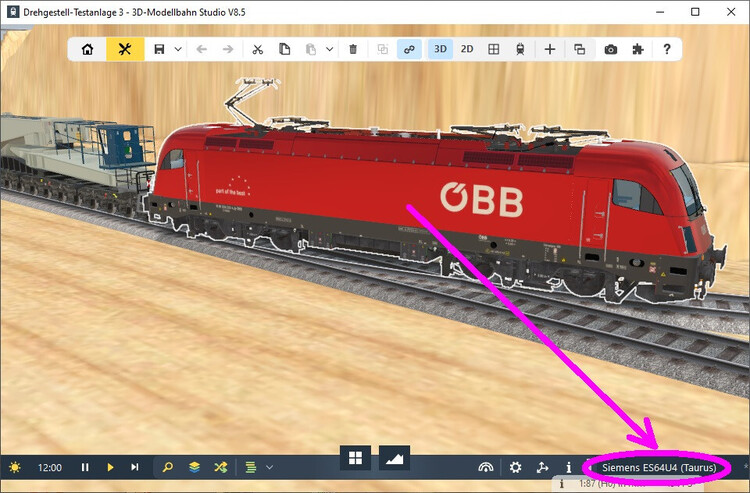This screenshot has width=750, height=493.
Task: Open the split view grid icon
Action: 494,49
